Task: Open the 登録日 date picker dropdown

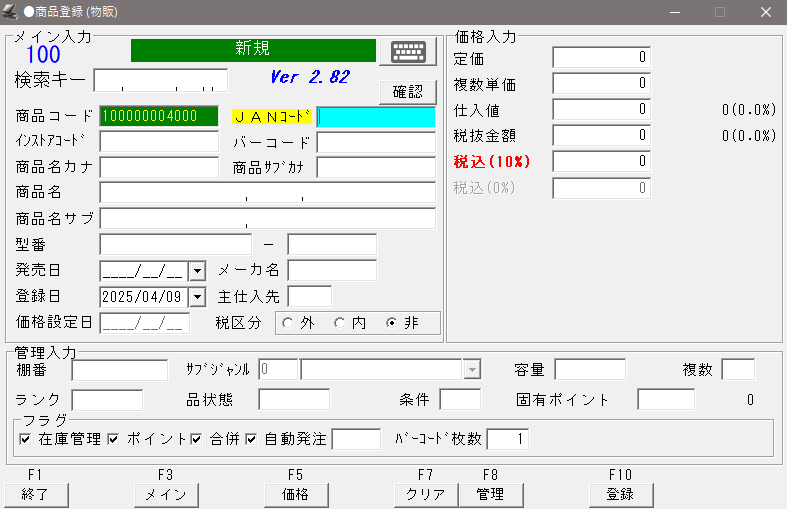Action: point(197,297)
